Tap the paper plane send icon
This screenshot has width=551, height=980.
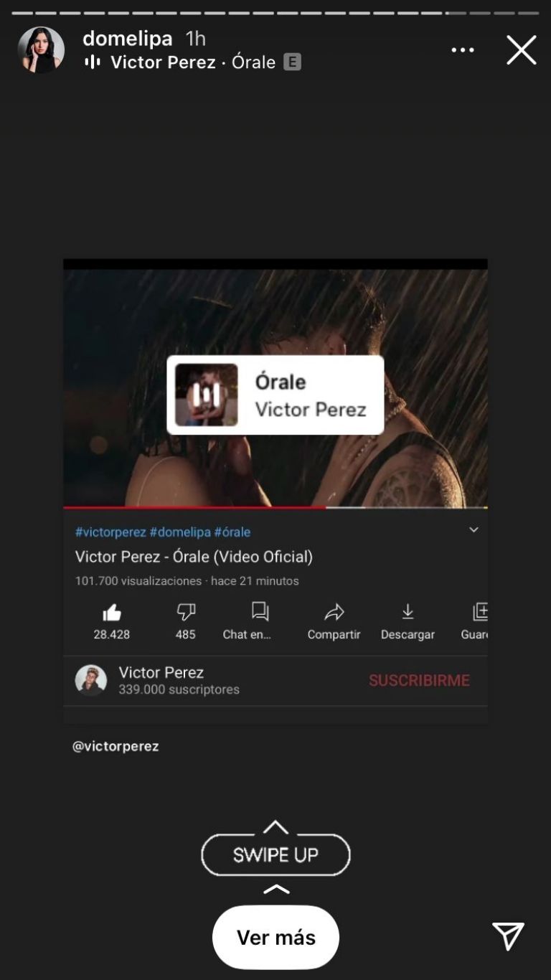coord(508,936)
